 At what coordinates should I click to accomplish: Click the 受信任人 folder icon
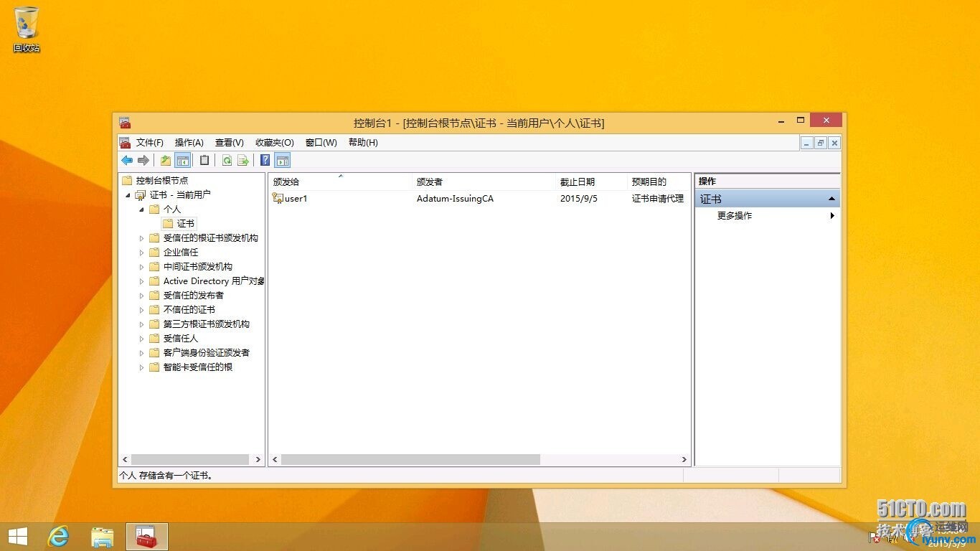(154, 339)
